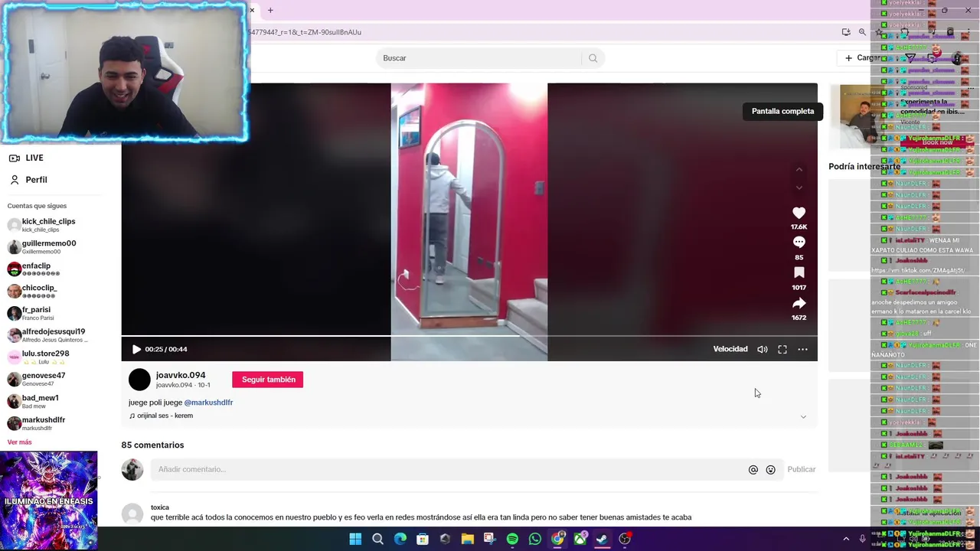Open the Windows Start menu
Image resolution: width=980 pixels, height=551 pixels.
coord(355,539)
